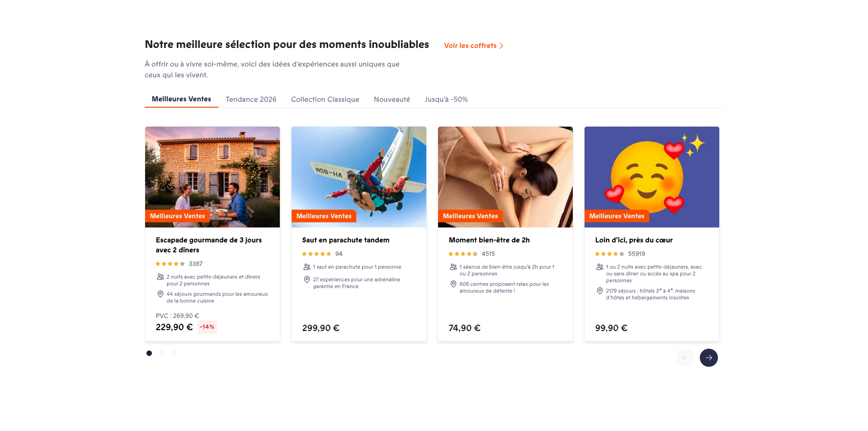This screenshot has height=431, width=868.
Task: Open the Moment bien-être de 2h title
Action: (489, 240)
